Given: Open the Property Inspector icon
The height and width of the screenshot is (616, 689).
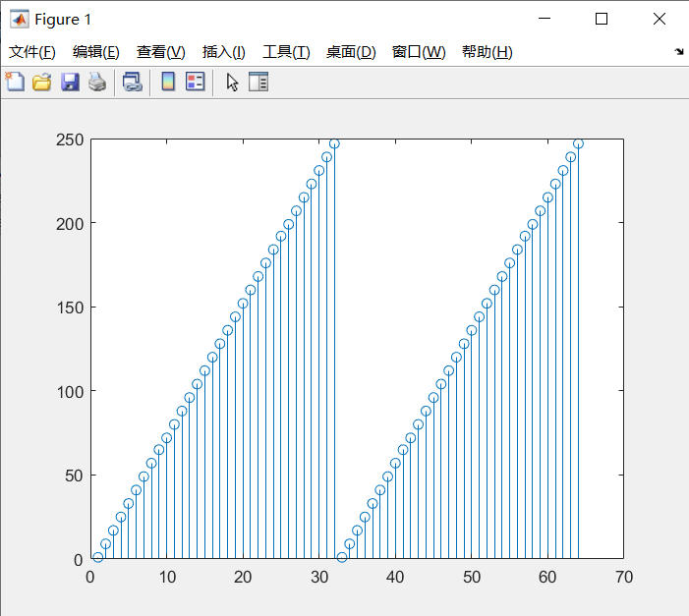Looking at the screenshot, I should pyautogui.click(x=258, y=82).
